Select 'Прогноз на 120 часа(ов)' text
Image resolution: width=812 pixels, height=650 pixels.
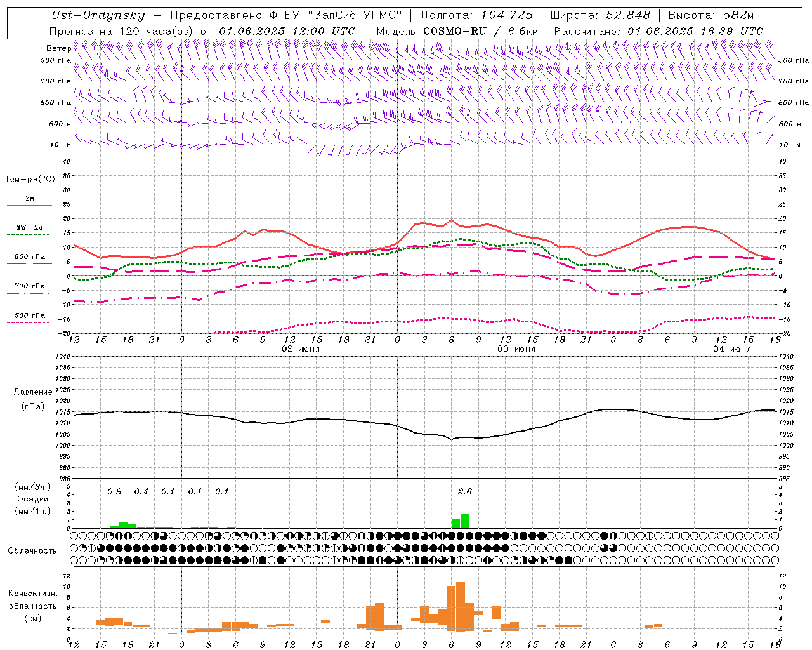(122, 31)
